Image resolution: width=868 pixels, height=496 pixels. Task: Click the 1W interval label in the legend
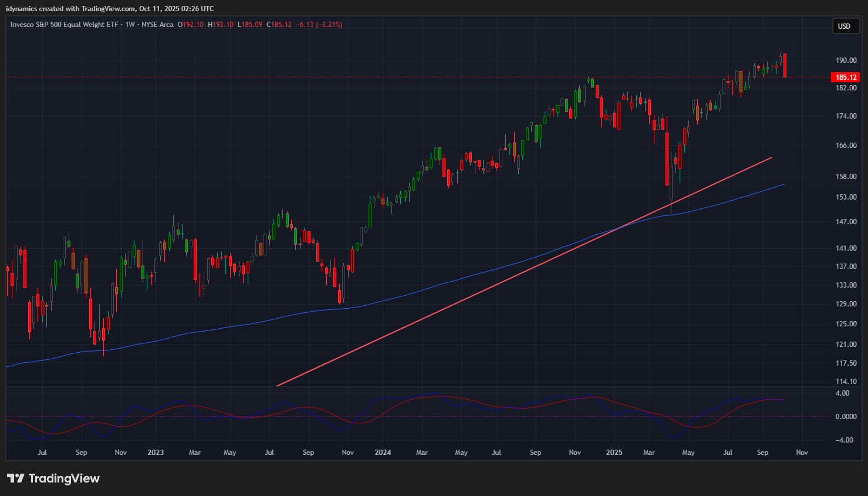tap(130, 25)
